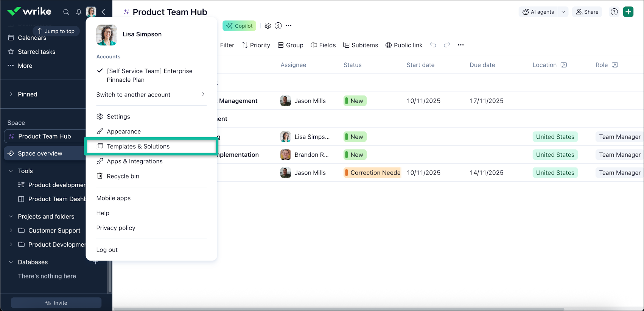Click the Invite button

tap(56, 303)
